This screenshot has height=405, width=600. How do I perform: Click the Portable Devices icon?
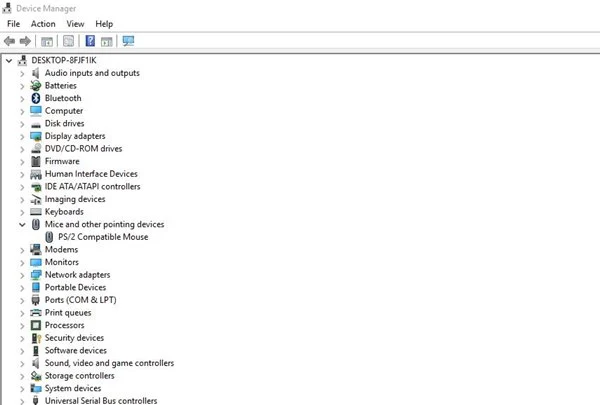36,287
